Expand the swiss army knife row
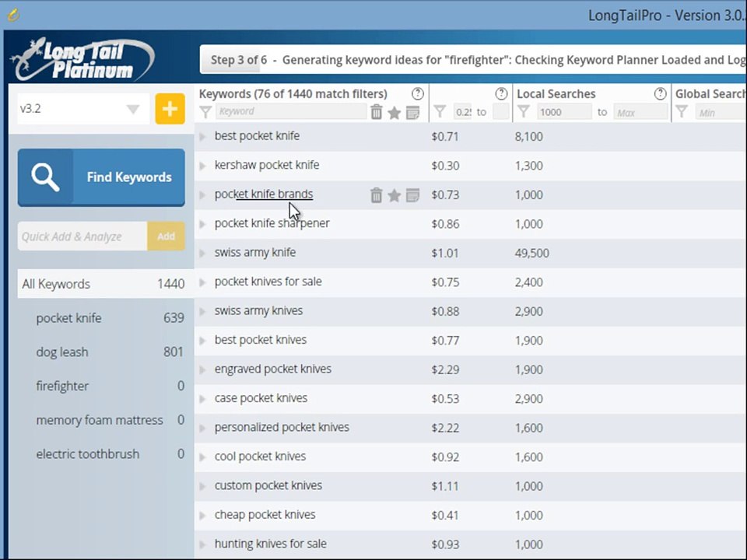This screenshot has width=747, height=560. [x=202, y=254]
